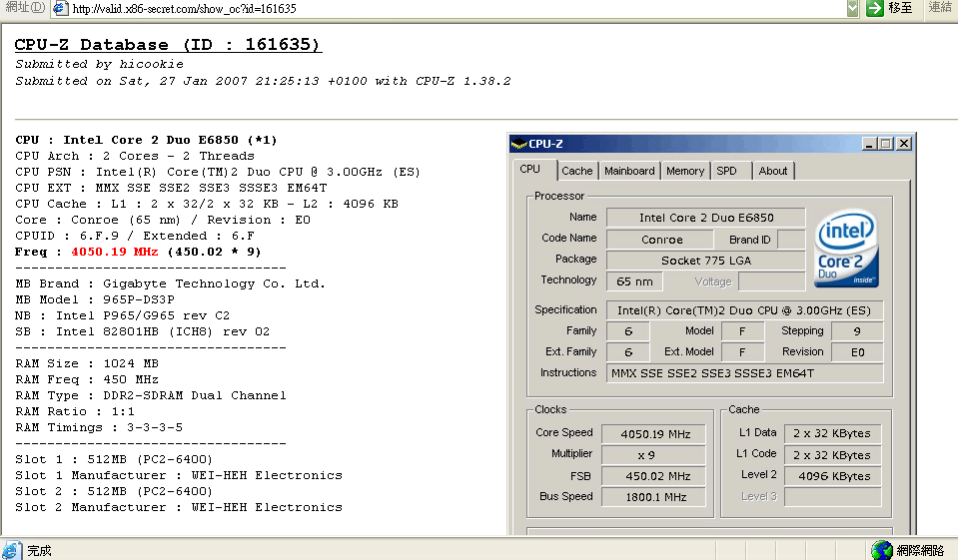Click the address bar URL text

(x=184, y=9)
